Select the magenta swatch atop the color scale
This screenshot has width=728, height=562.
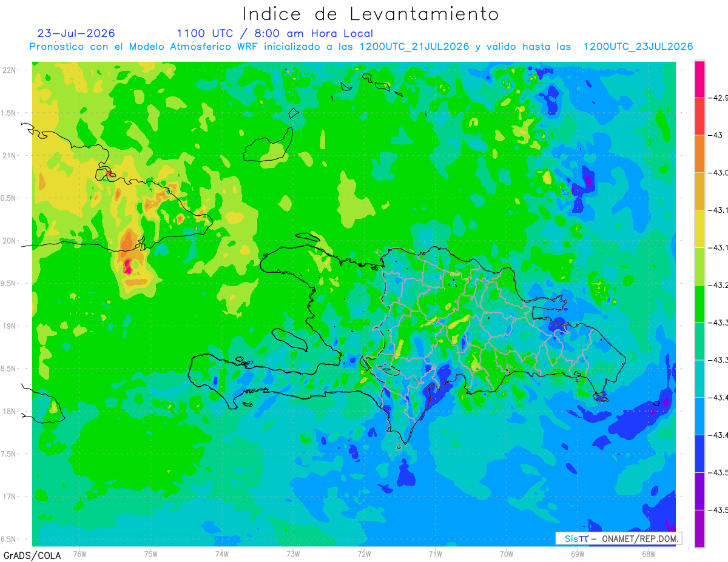coord(699,79)
